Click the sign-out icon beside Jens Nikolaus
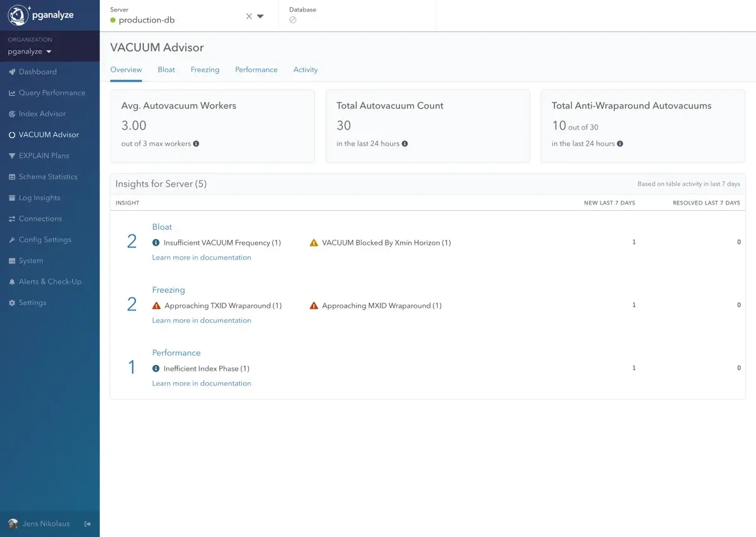Screen dimensions: 756x537 coord(88,524)
